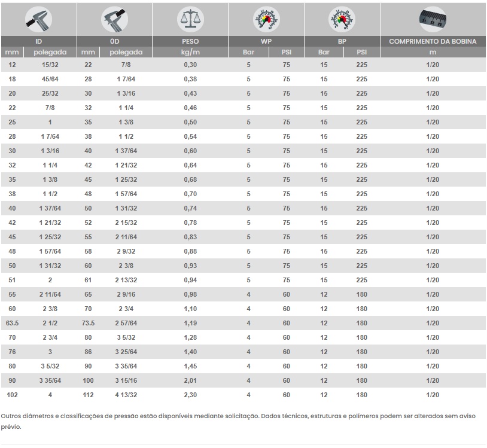Click the ID caliper icon
The image size is (487, 448).
(x=38, y=19)
